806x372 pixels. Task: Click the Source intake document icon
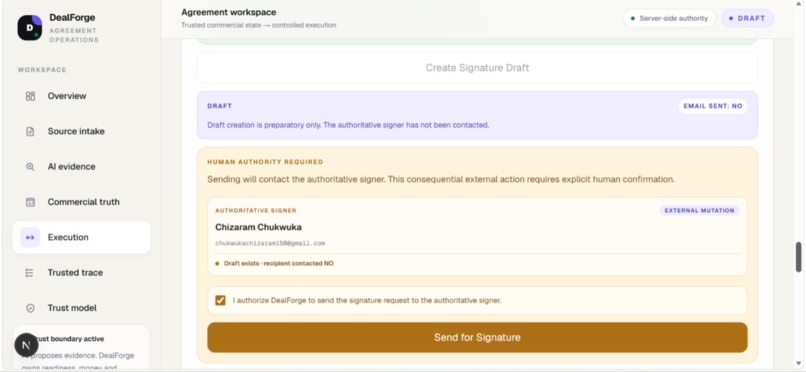[x=30, y=132]
